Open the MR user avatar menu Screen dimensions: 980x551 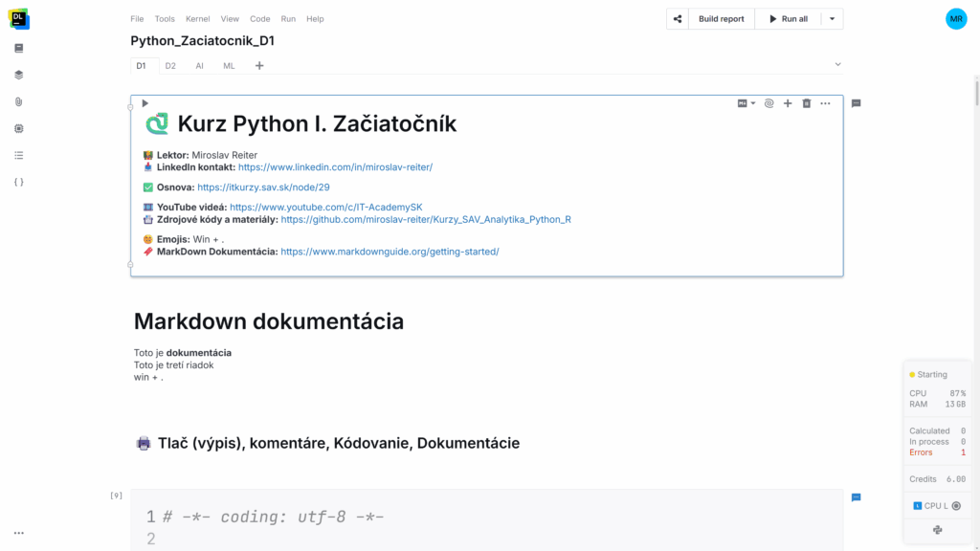(x=956, y=19)
